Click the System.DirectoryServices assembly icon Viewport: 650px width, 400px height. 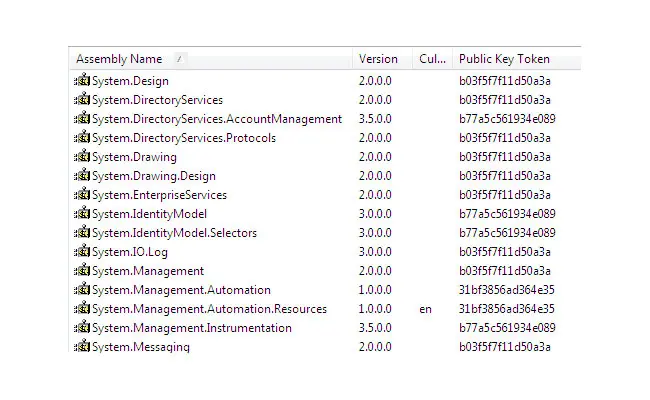[82, 99]
